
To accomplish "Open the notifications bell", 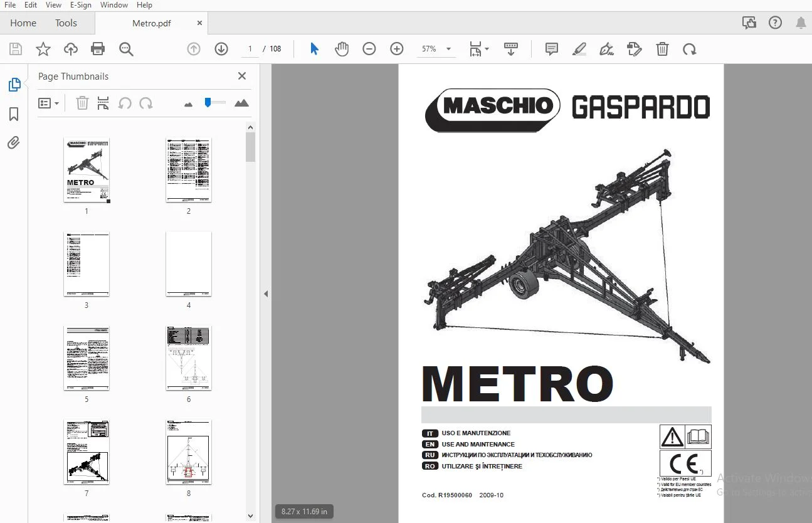I will coord(801,23).
